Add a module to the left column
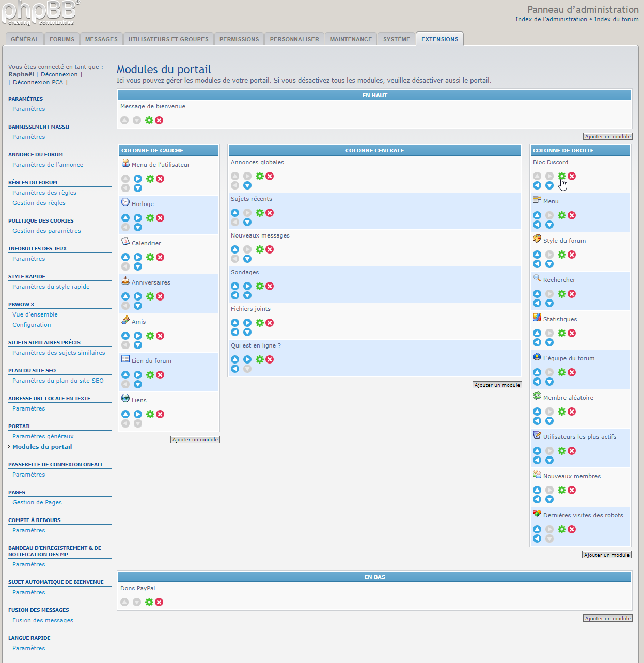 point(195,439)
